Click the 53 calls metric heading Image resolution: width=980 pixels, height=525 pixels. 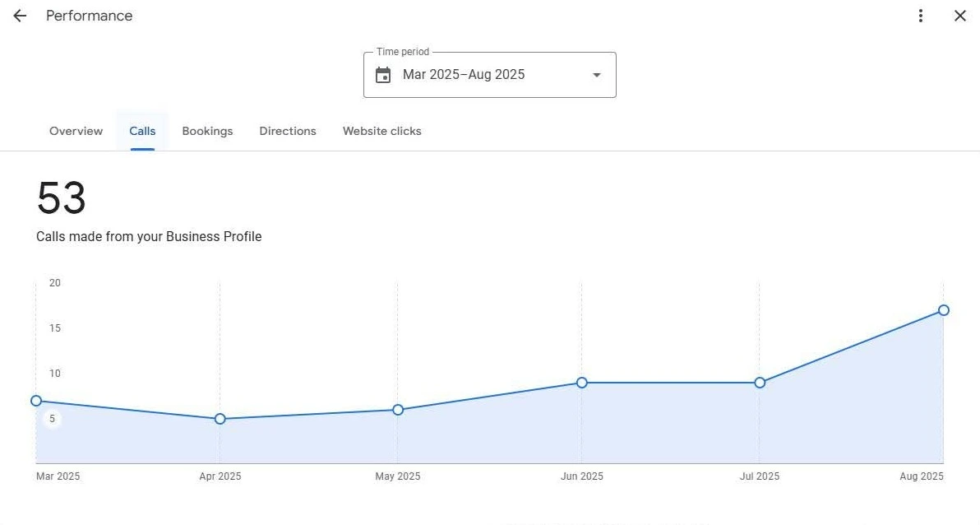click(62, 197)
